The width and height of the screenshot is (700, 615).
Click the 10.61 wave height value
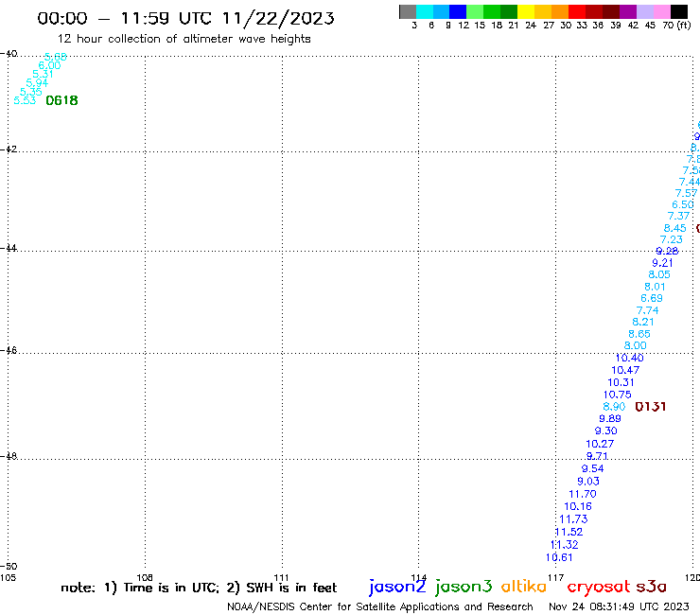[559, 557]
